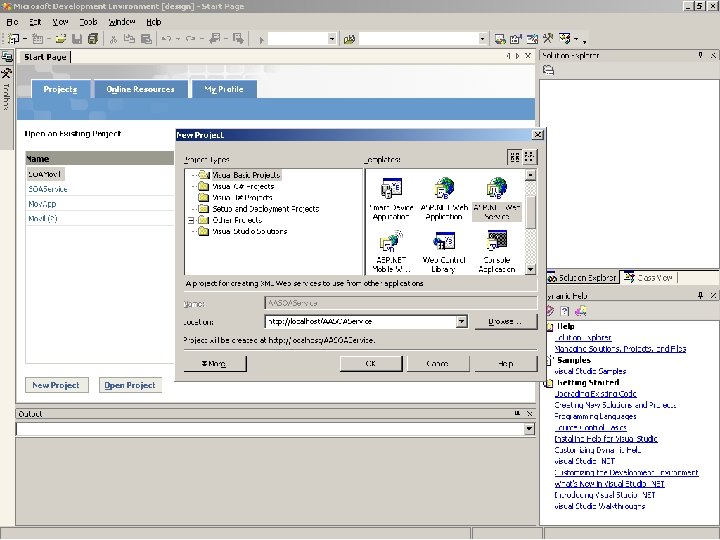Click the first Dynamic Help toolbar icon
The width and height of the screenshot is (720, 540).
click(x=550, y=311)
